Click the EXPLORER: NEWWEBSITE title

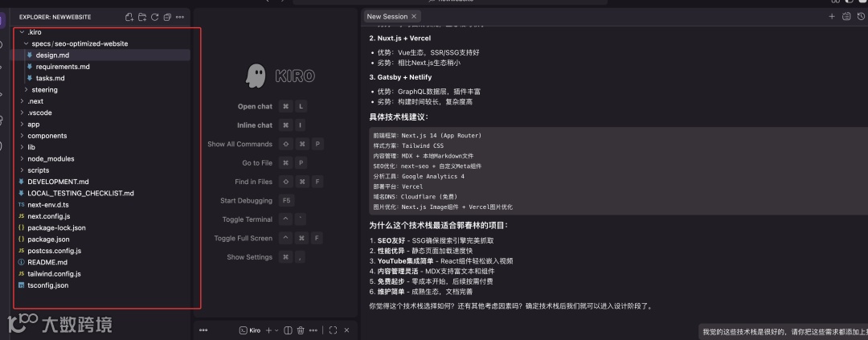click(x=55, y=17)
